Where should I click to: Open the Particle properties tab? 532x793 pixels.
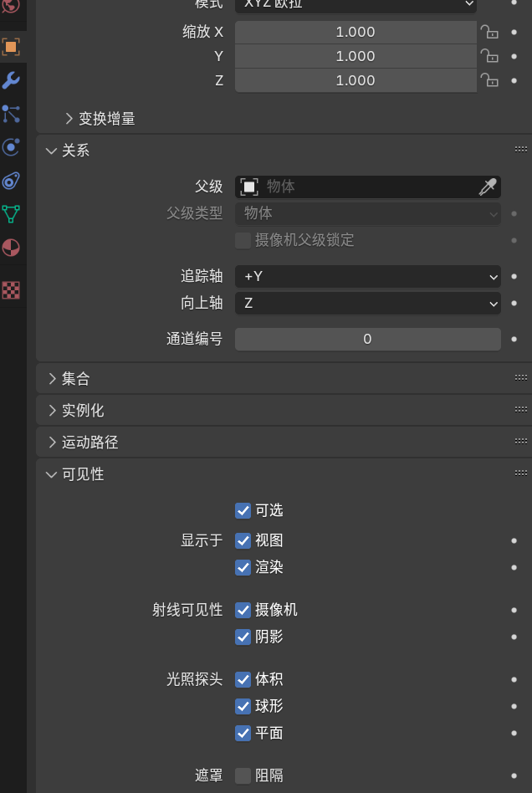[13, 114]
